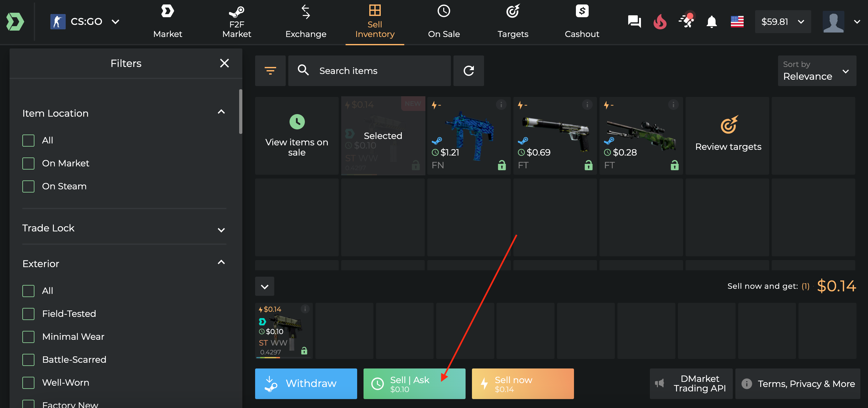Viewport: 868px width, 408px height.
Task: Expand the Trade Lock section
Action: tap(221, 230)
